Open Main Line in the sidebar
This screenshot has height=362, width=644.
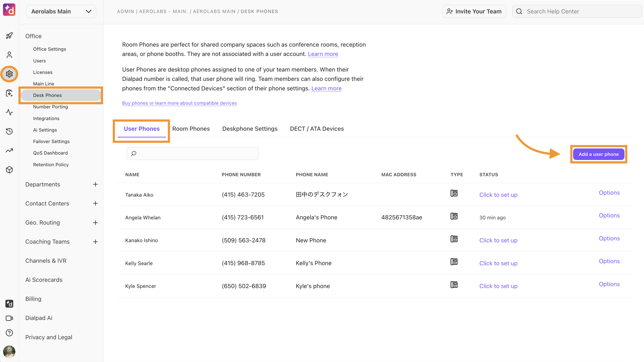click(44, 84)
